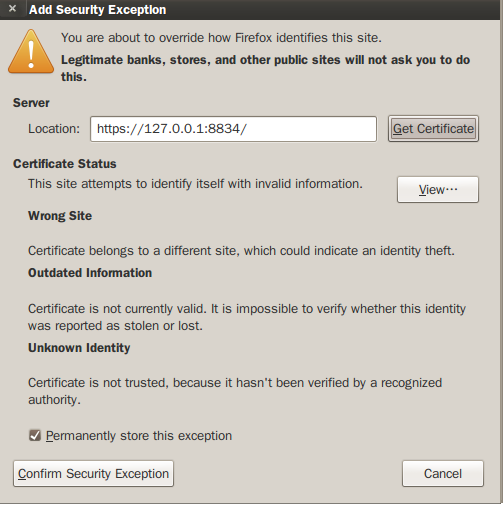Select the Unknown Identity heading
Screen dimensions: 503x507
[x=79, y=348]
